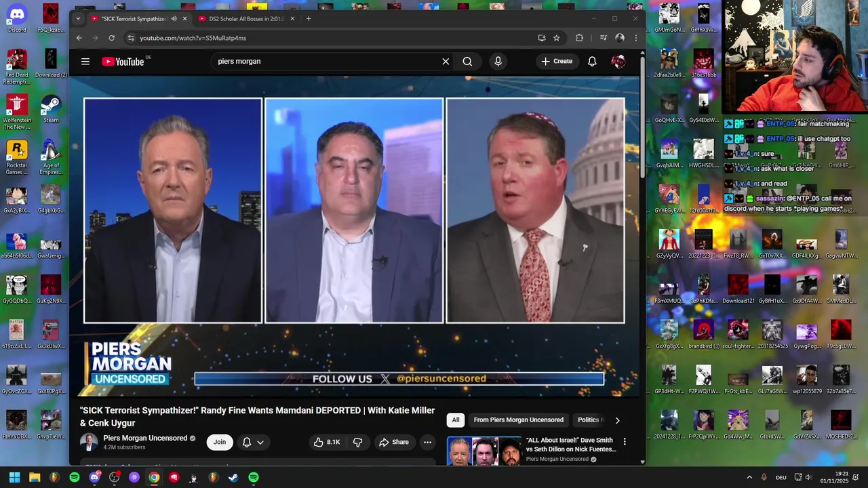Select 'From Piers Morgan Uncensored' chip

[518, 420]
